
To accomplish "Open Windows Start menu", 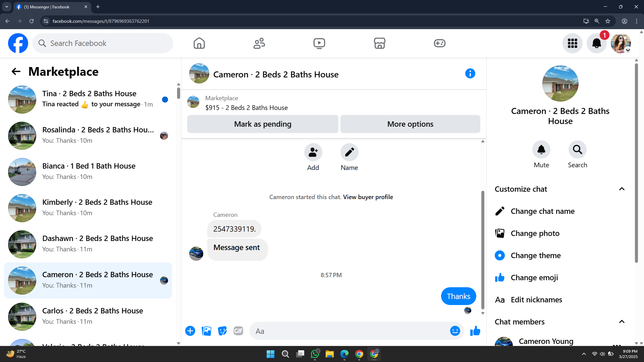I will click(x=270, y=354).
